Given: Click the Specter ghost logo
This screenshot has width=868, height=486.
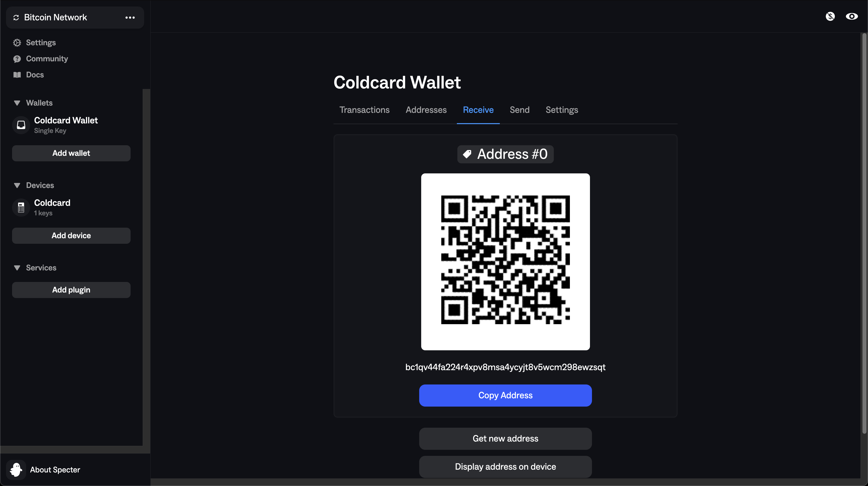Looking at the screenshot, I should [x=16, y=469].
